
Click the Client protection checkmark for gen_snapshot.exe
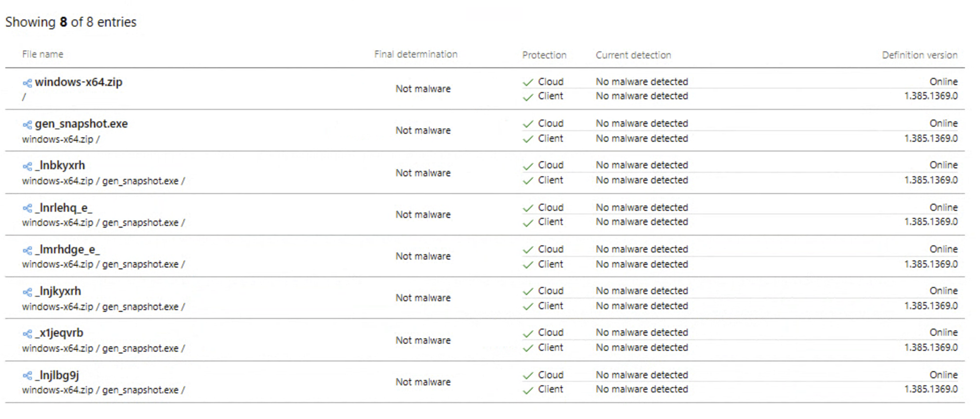(528, 139)
